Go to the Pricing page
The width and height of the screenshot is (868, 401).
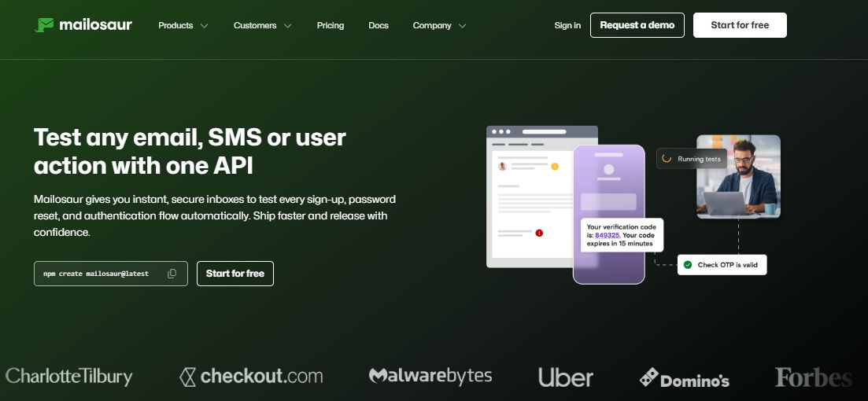(331, 25)
